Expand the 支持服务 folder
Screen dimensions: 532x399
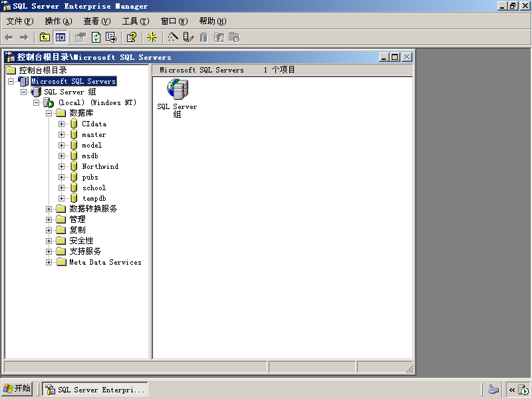click(x=49, y=251)
